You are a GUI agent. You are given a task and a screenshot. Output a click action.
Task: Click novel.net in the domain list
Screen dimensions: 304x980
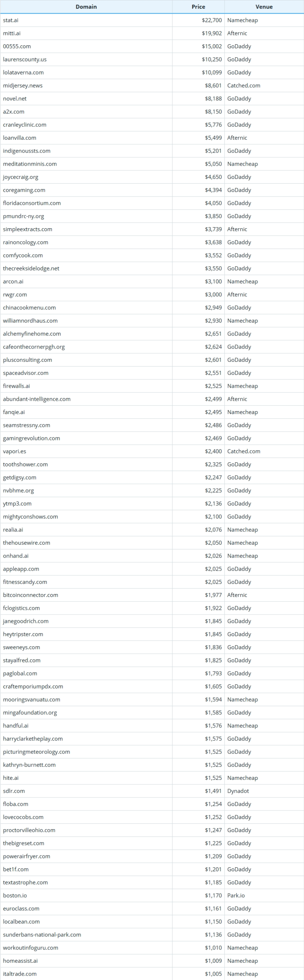(x=15, y=99)
